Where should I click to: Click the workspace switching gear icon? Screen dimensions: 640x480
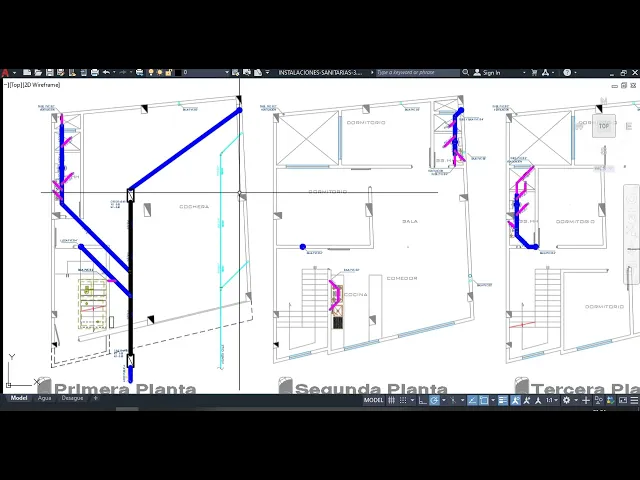tap(567, 400)
